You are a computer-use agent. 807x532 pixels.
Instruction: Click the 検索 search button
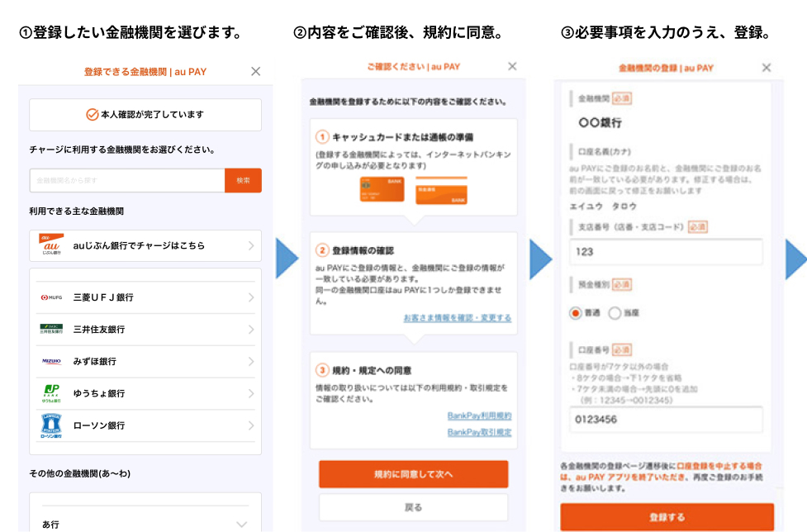click(x=243, y=181)
